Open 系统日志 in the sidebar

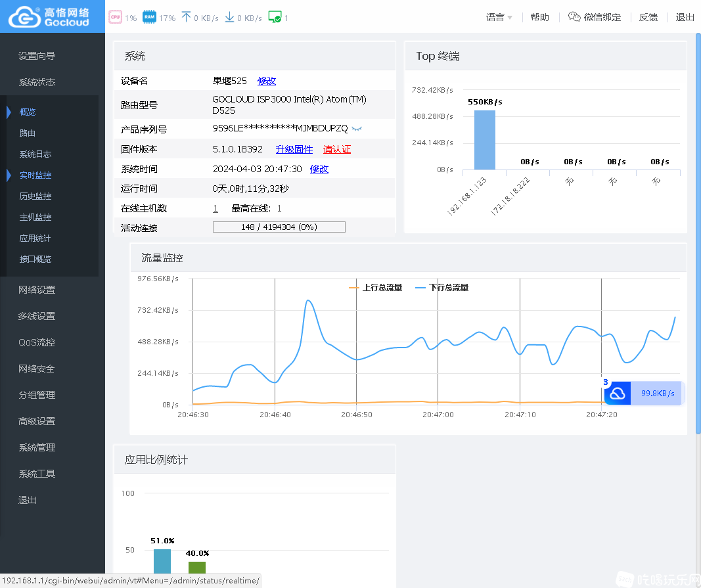click(x=35, y=154)
